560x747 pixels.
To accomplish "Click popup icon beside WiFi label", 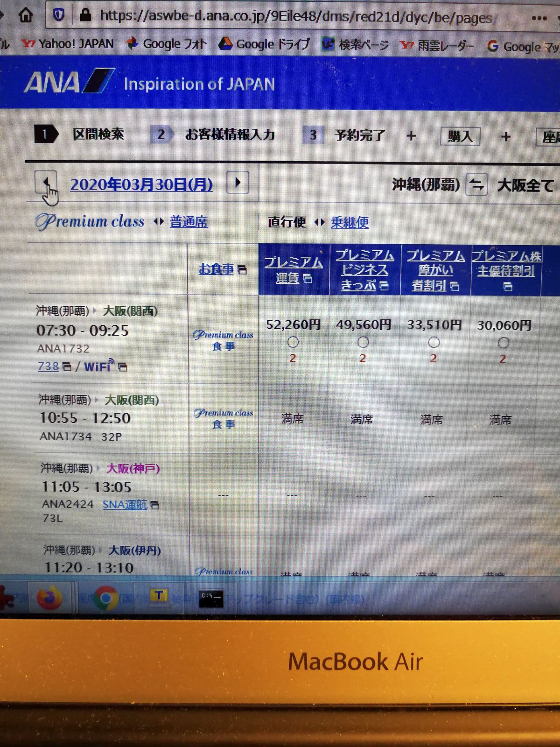I will (122, 367).
